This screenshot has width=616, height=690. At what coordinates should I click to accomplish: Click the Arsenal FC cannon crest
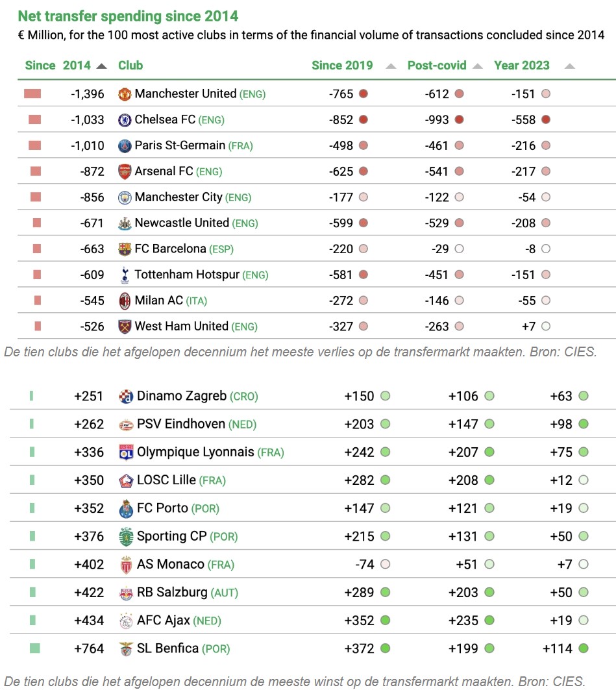(x=125, y=171)
